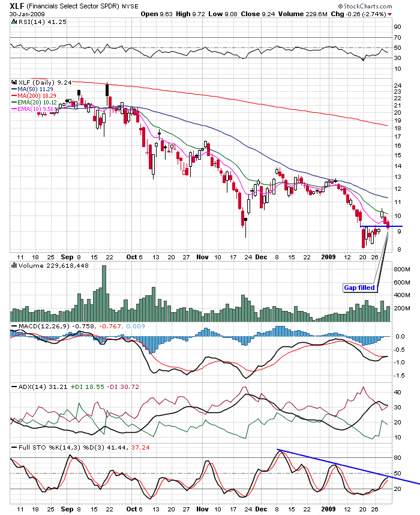The image size is (420, 515).
Task: Click the green +DI 18.55 label
Action: 86,387
